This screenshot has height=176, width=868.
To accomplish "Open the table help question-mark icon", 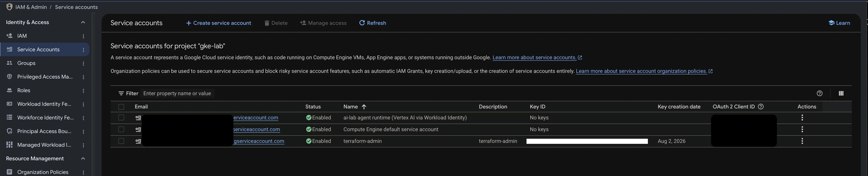I will 819,93.
